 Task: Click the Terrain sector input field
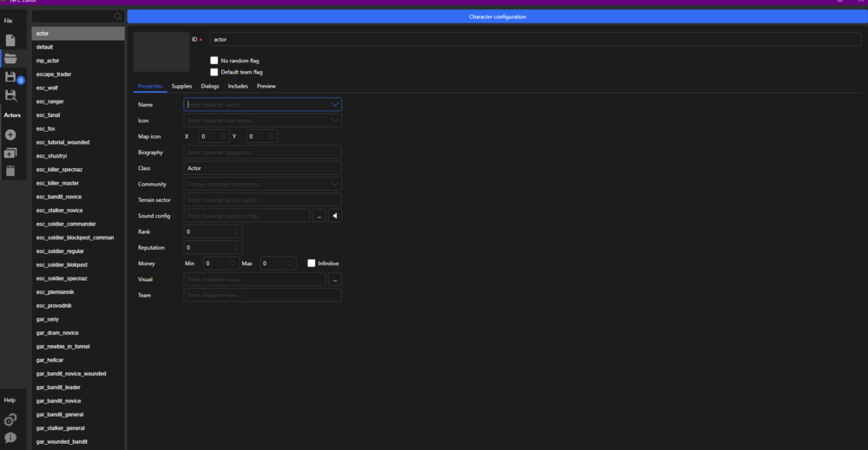point(262,199)
